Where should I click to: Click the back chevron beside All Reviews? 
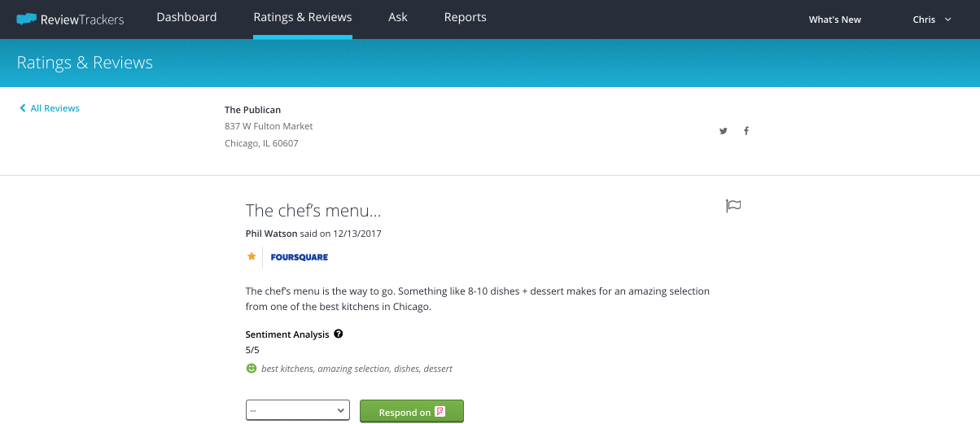23,108
